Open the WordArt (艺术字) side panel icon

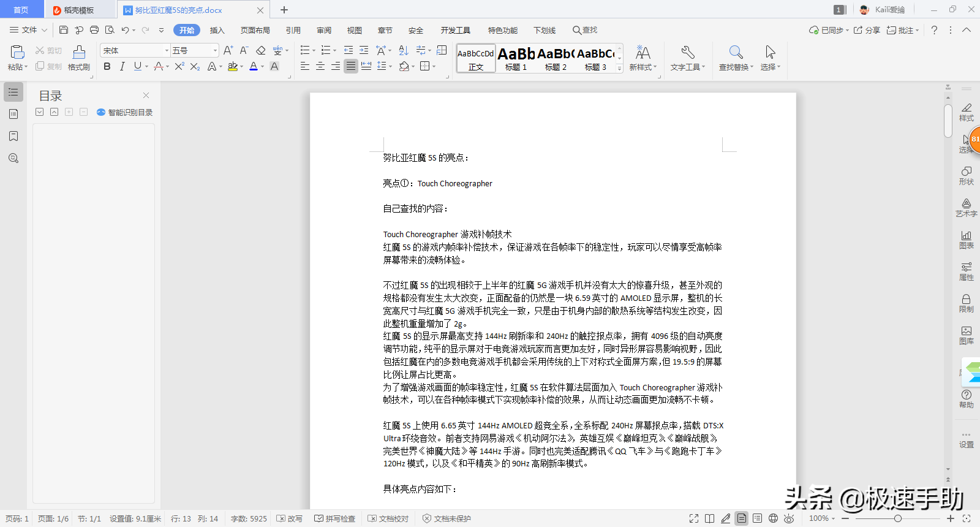pos(967,207)
